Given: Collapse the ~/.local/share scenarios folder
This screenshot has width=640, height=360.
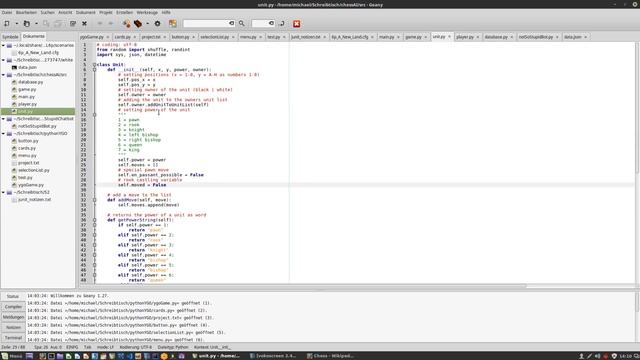Looking at the screenshot, I should coord(4,45).
